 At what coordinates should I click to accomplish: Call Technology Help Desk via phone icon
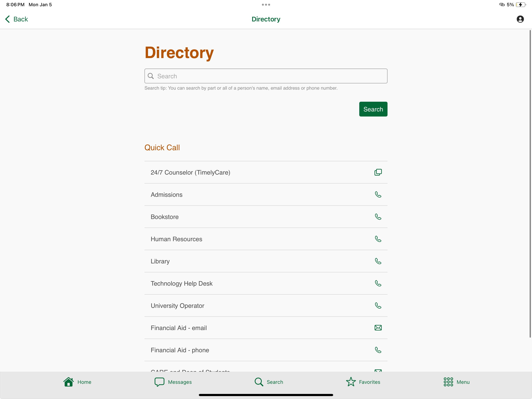click(x=378, y=283)
